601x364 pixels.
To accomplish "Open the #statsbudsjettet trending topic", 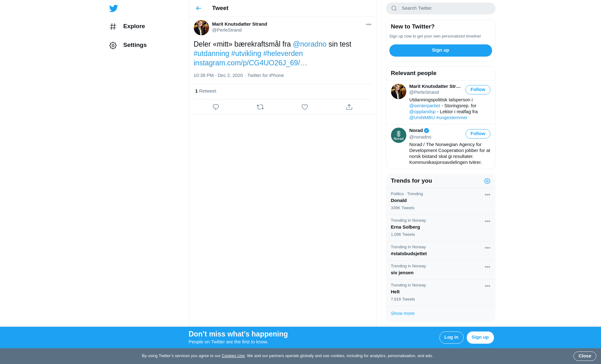I will tap(440, 251).
